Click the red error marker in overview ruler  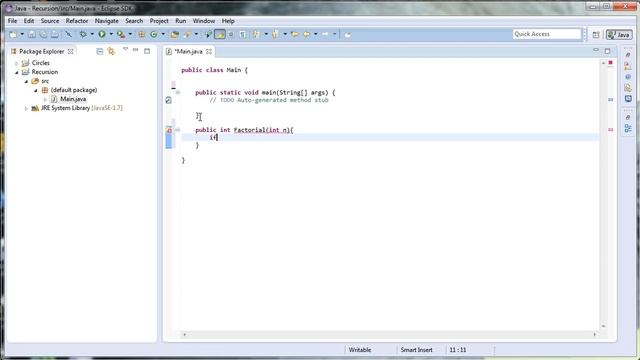point(611,130)
